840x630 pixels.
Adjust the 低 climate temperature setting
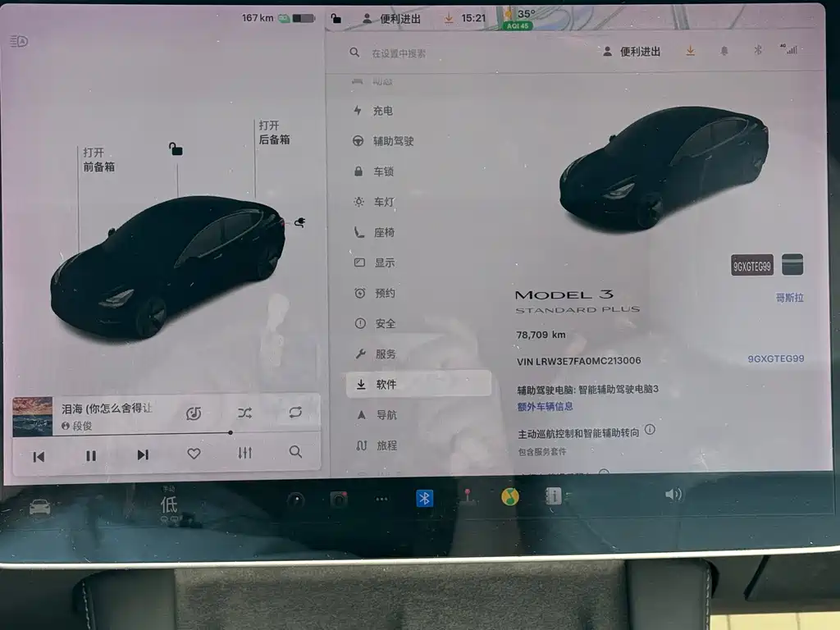click(x=169, y=505)
